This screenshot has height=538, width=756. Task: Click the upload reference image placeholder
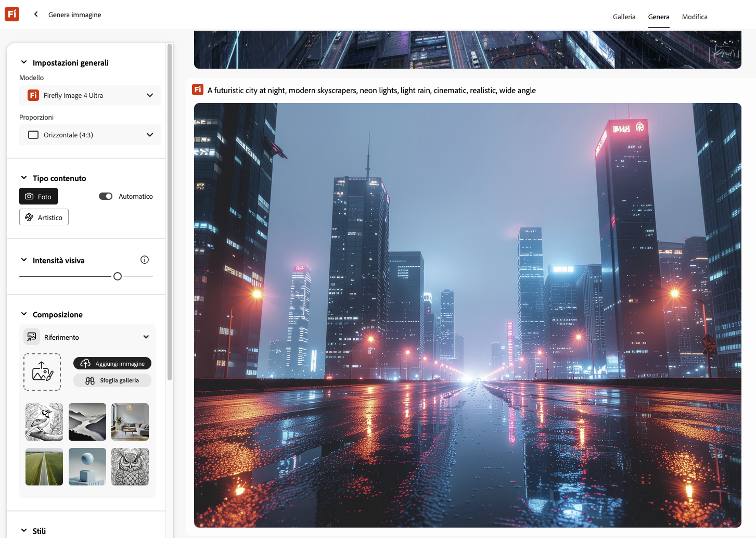42,372
